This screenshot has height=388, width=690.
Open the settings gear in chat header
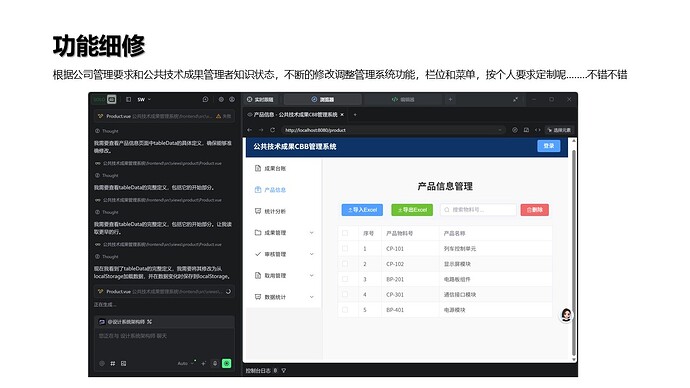click(x=221, y=99)
